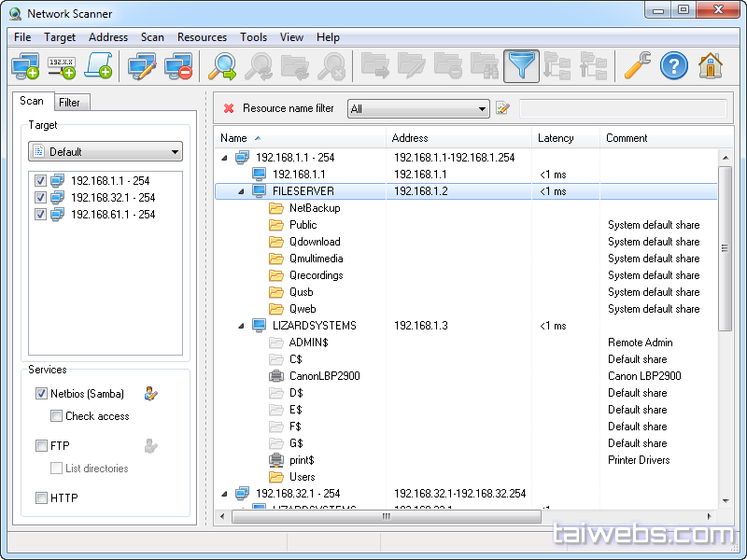The image size is (747, 560).
Task: Click the remove computer toolbar icon
Action: coord(177,66)
